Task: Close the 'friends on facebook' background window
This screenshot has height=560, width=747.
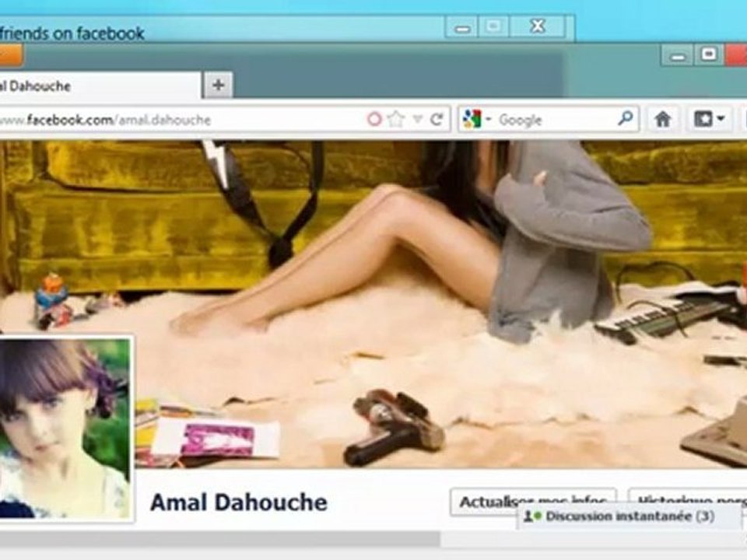Action: (538, 26)
